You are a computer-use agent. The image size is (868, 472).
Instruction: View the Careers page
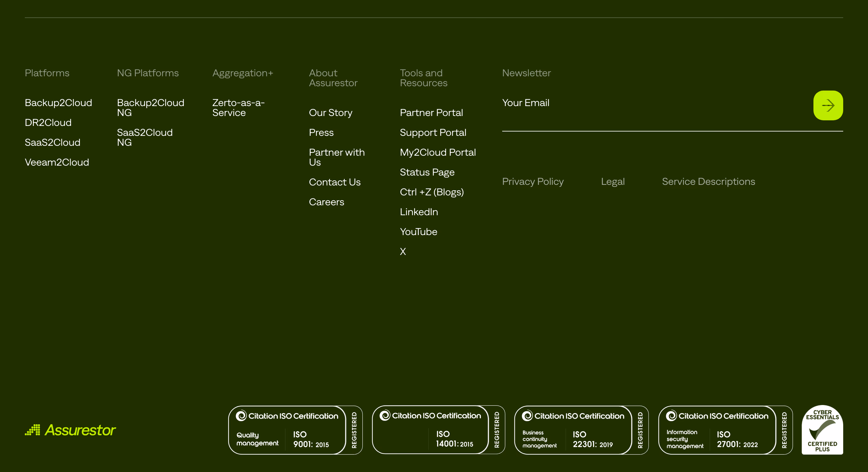click(326, 202)
